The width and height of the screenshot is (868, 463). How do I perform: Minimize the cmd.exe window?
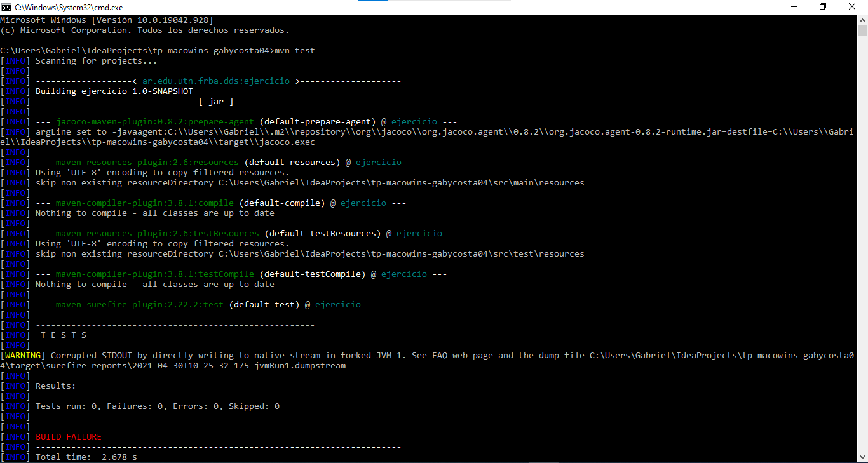pyautogui.click(x=794, y=7)
